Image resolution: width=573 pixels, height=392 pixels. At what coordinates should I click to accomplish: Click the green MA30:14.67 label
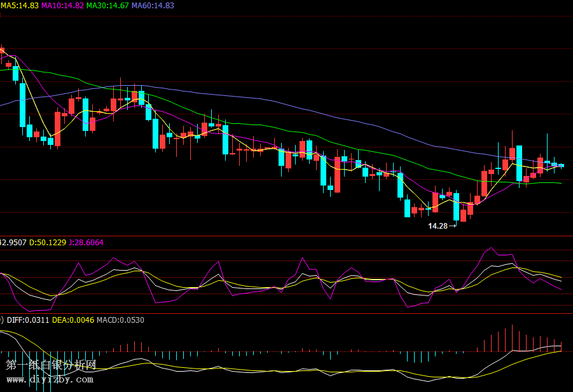click(107, 5)
